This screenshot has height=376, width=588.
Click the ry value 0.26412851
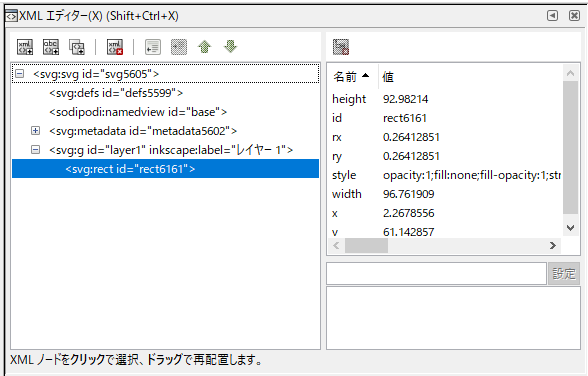click(411, 156)
